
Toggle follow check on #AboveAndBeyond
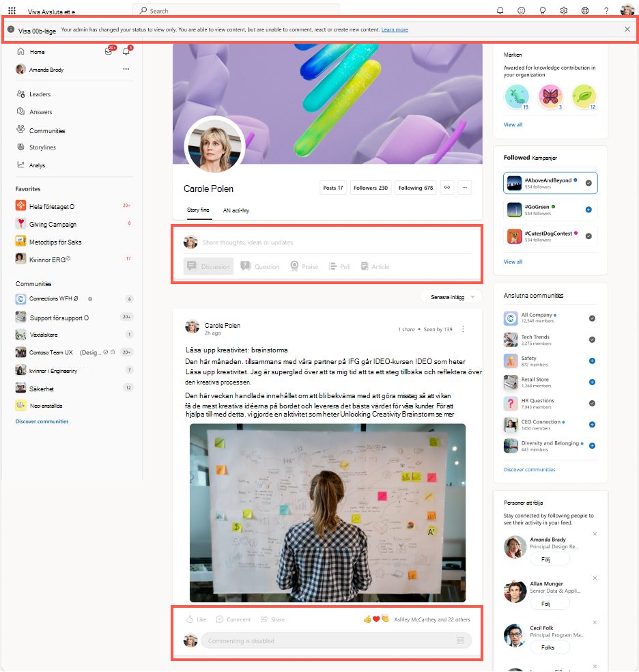pyautogui.click(x=588, y=183)
